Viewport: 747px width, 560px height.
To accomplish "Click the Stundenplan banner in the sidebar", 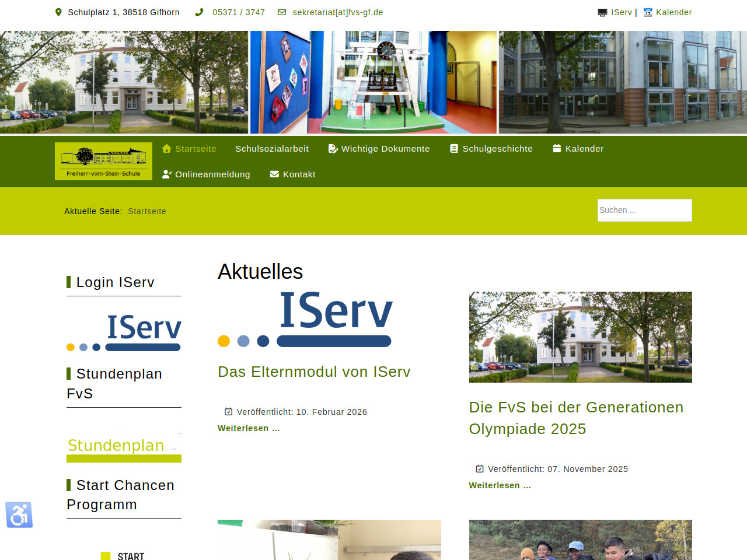I will (124, 447).
